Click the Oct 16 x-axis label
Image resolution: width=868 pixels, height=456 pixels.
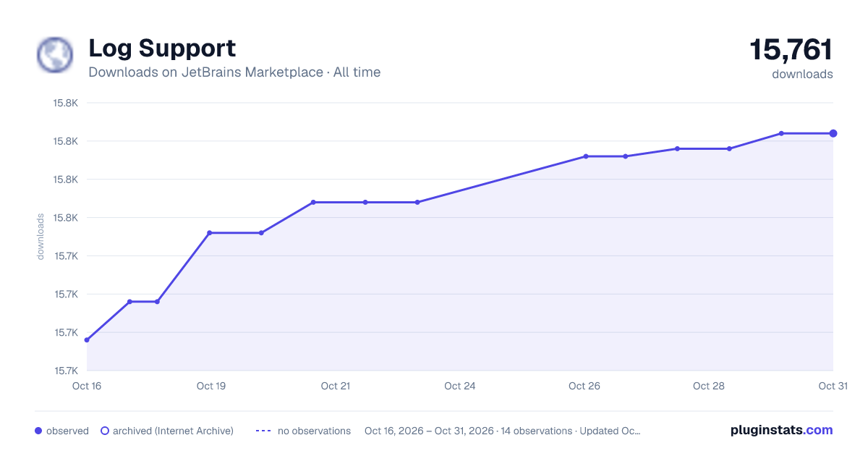(x=87, y=386)
